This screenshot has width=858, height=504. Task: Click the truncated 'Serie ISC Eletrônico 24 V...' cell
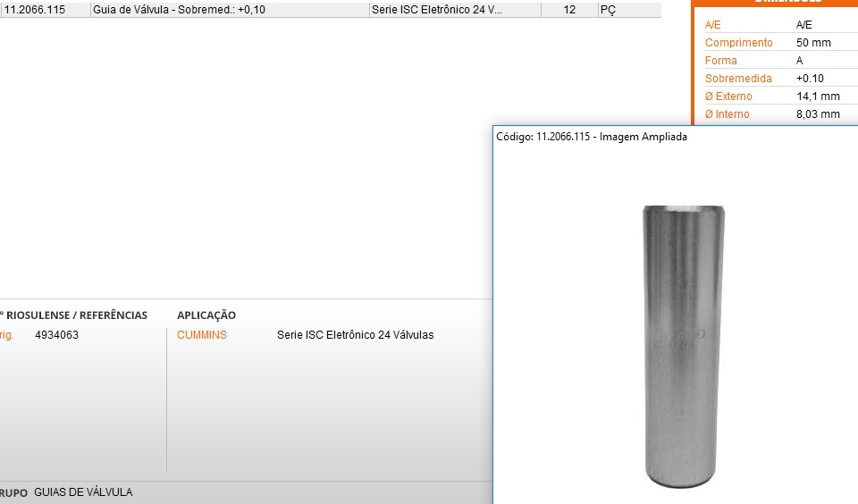tap(437, 10)
